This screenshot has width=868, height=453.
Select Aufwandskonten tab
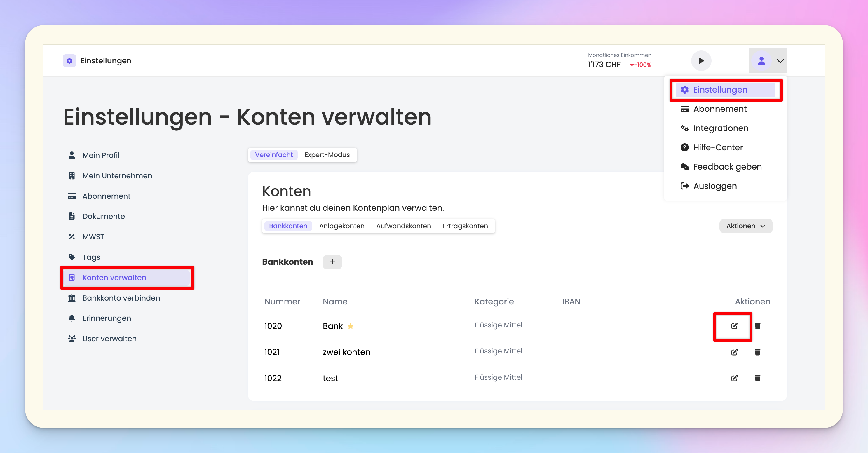(x=403, y=226)
